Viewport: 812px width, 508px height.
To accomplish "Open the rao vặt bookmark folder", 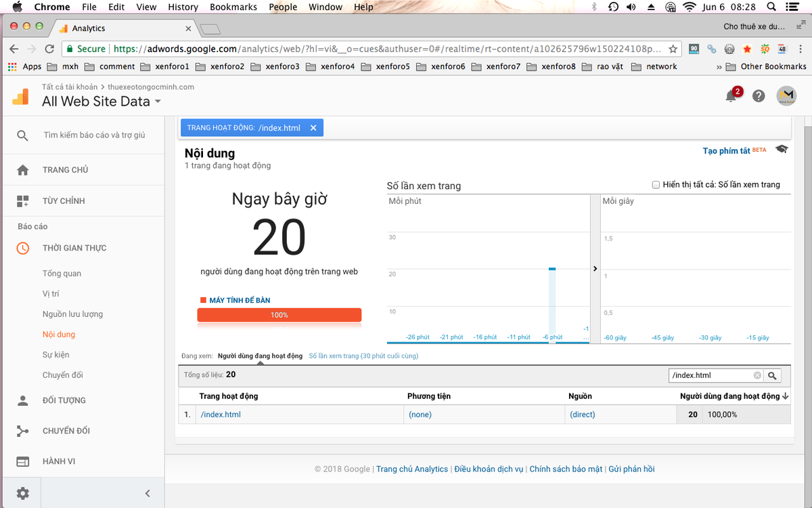I will click(602, 66).
